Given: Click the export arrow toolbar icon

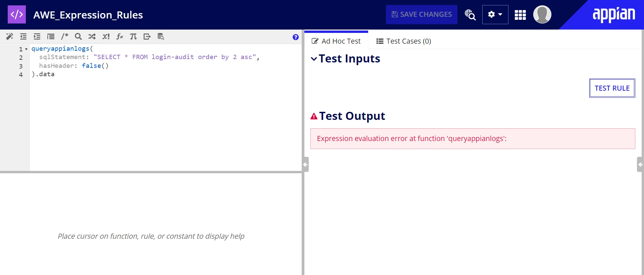Looking at the screenshot, I should tap(147, 37).
